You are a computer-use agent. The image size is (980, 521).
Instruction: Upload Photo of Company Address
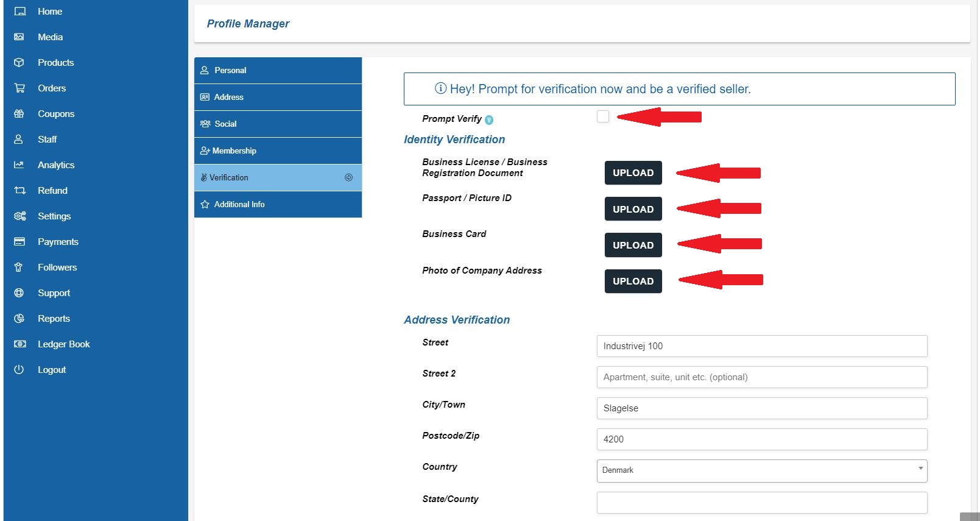(x=633, y=282)
